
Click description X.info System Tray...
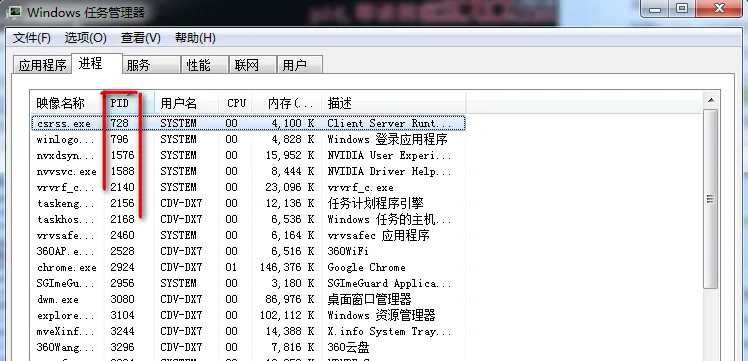[x=389, y=331]
